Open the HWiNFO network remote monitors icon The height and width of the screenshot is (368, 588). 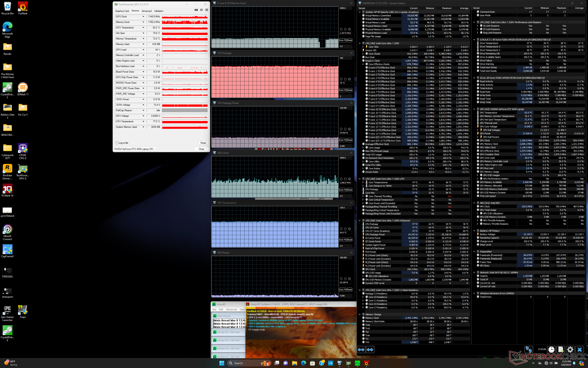pyautogui.click(x=529, y=350)
